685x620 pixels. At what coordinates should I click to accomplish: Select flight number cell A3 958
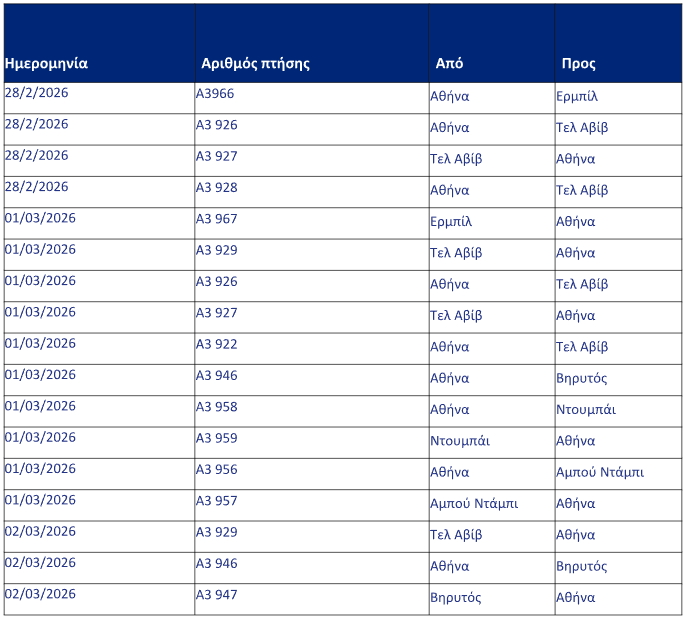click(217, 407)
